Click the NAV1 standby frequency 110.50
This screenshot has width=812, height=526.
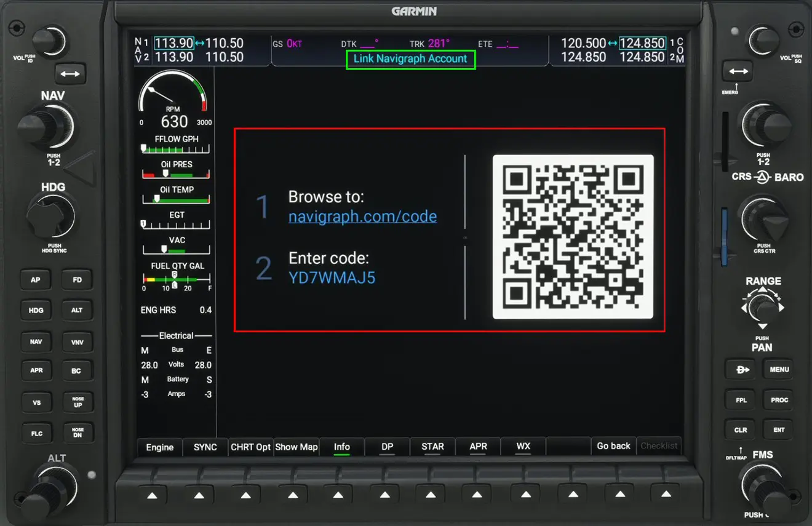click(x=225, y=43)
